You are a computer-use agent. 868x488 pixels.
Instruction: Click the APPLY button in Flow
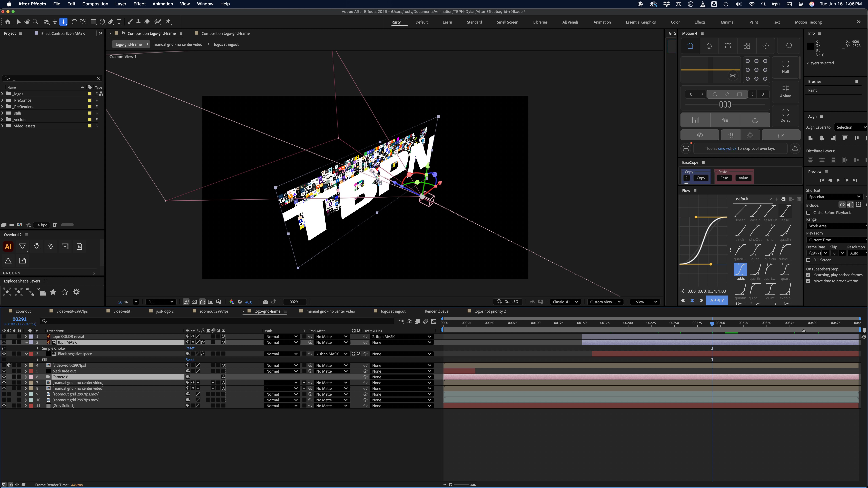click(717, 300)
